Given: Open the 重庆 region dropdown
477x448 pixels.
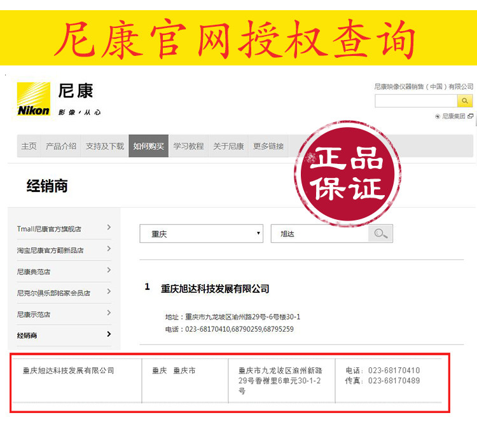Looking at the screenshot, I should pyautogui.click(x=202, y=233).
